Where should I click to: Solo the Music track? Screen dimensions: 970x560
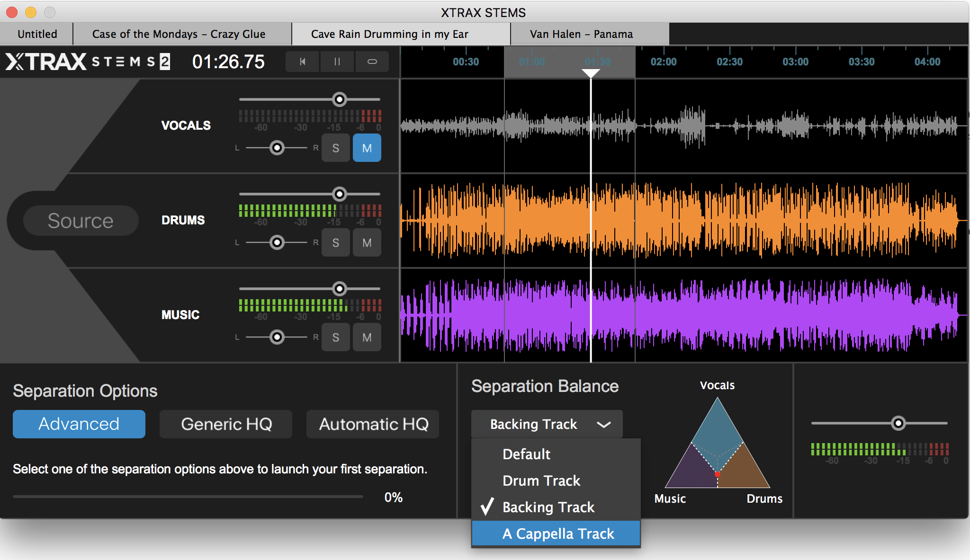tap(335, 338)
